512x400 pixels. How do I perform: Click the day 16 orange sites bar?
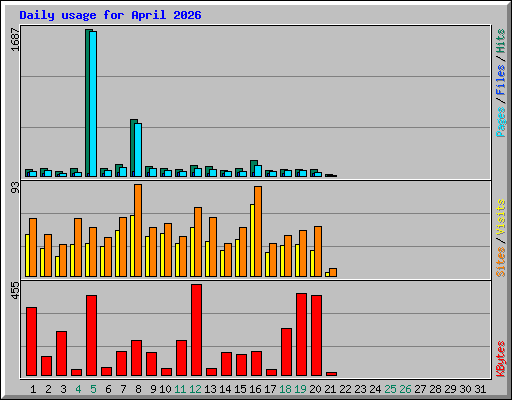click(258, 231)
